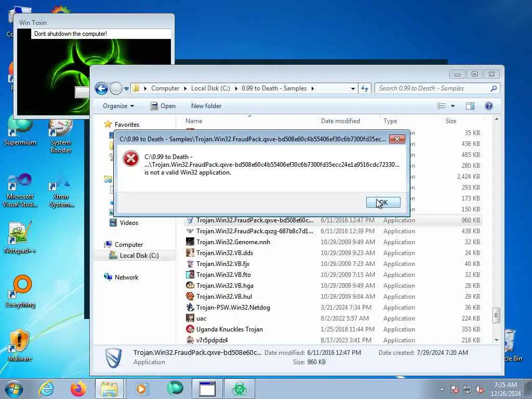
Task: Click the Win Toxin window title bar
Action: [x=94, y=22]
